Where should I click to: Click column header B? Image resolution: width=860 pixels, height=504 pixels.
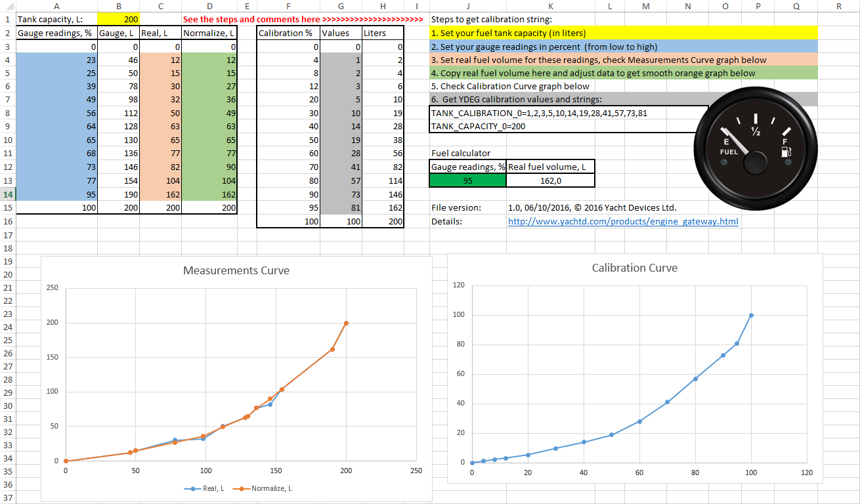pos(118,6)
